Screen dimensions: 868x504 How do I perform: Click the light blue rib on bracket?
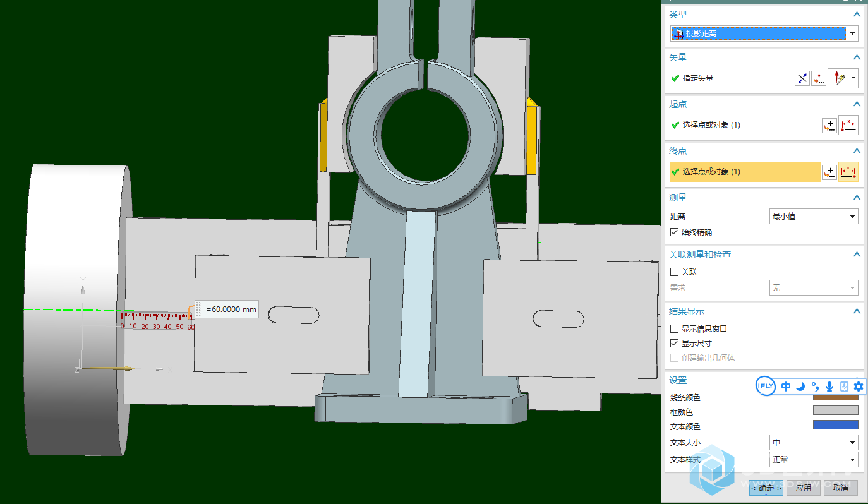point(417,303)
